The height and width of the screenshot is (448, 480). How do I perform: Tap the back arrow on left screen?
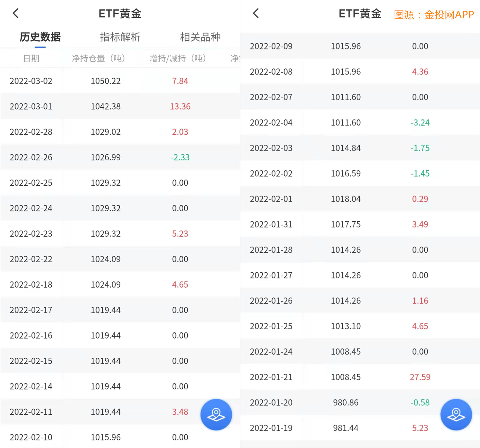click(16, 13)
